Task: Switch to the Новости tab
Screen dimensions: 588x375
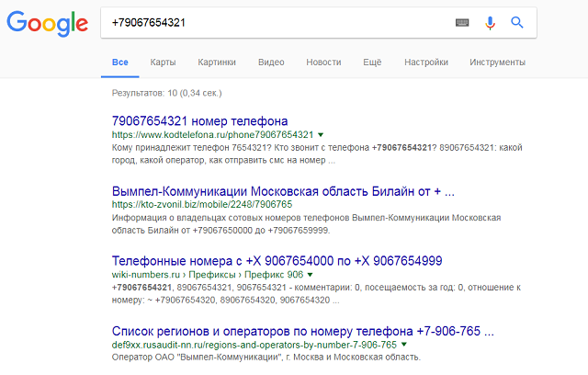Action: point(323,62)
